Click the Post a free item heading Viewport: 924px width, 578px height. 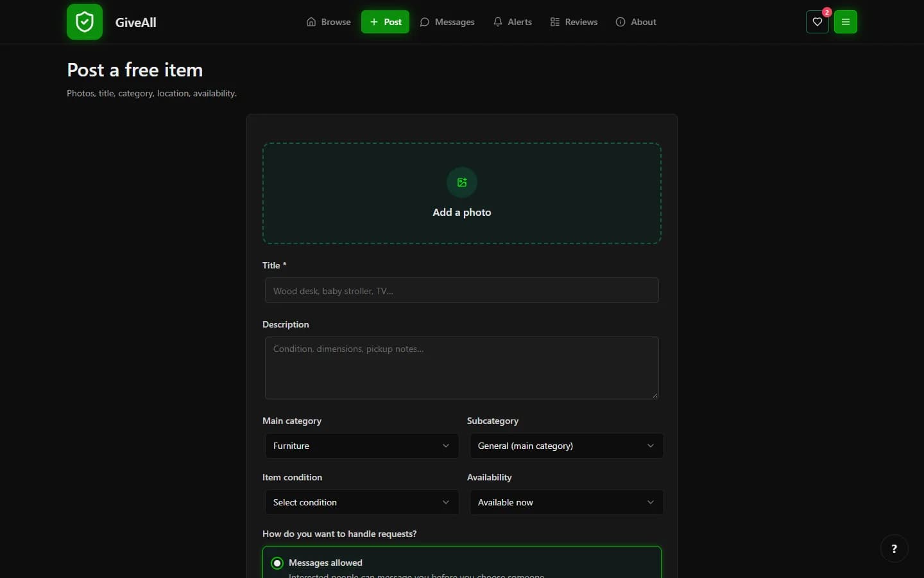point(135,70)
